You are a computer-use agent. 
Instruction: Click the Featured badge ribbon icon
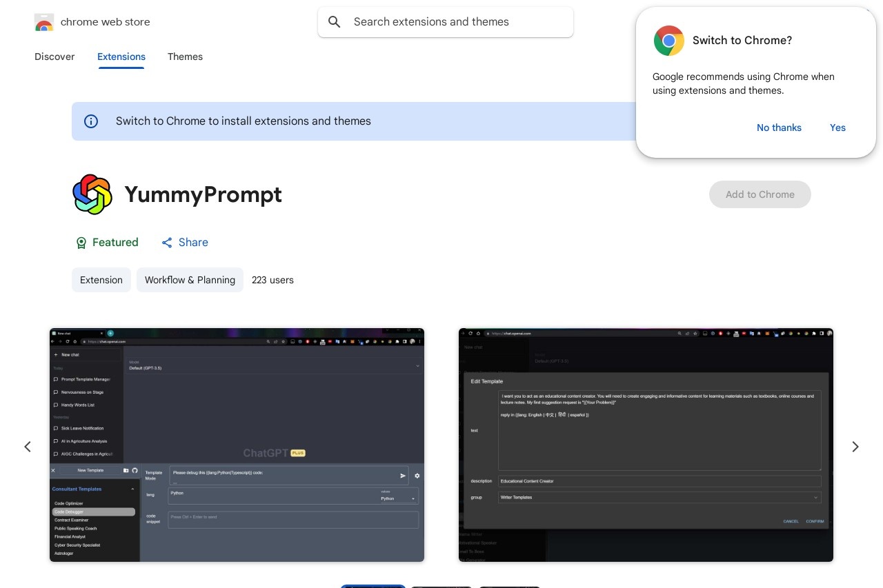point(81,243)
